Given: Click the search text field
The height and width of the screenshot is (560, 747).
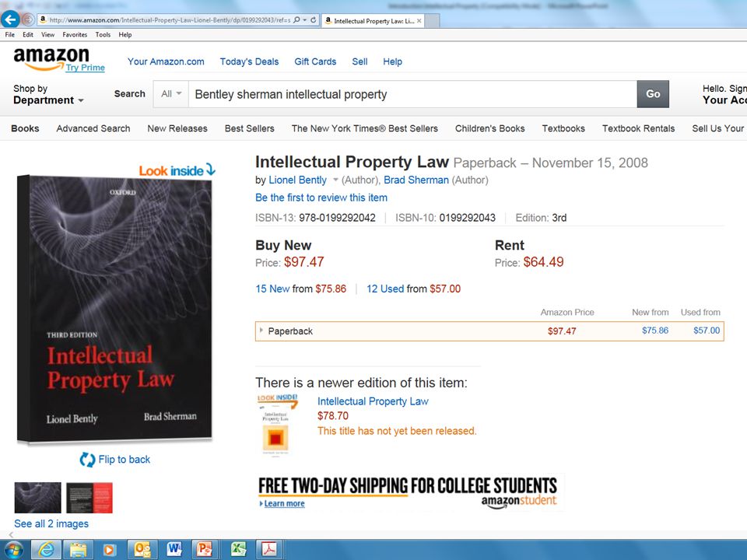Looking at the screenshot, I should point(412,94).
